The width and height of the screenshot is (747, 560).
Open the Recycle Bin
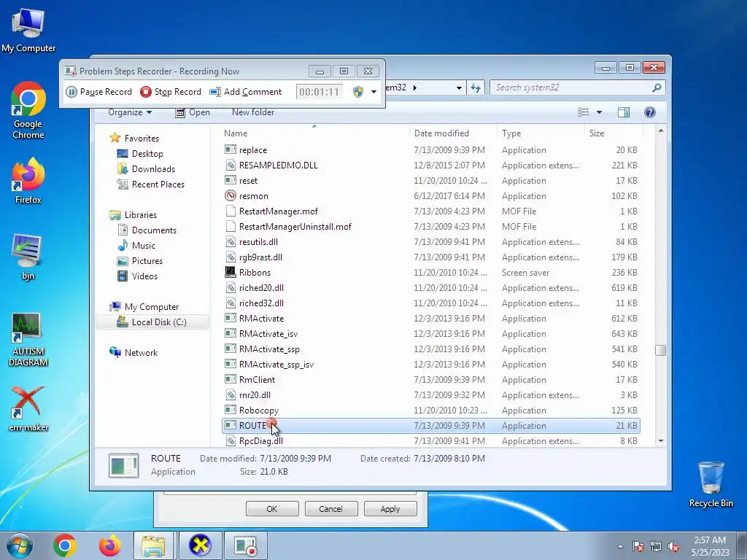pyautogui.click(x=711, y=484)
